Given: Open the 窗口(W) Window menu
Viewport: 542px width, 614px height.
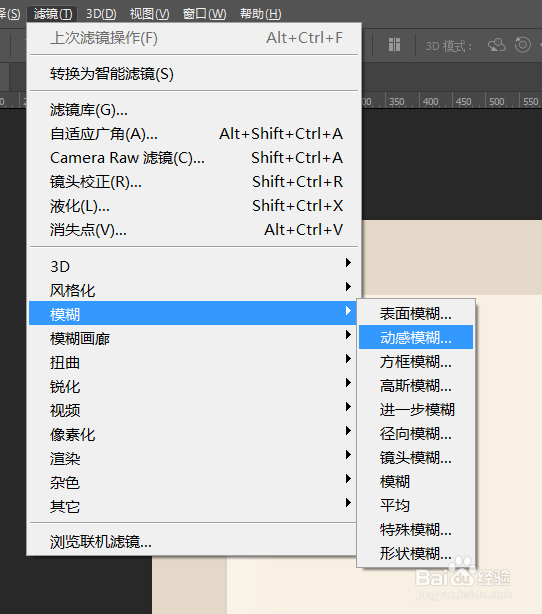Looking at the screenshot, I should point(204,14).
